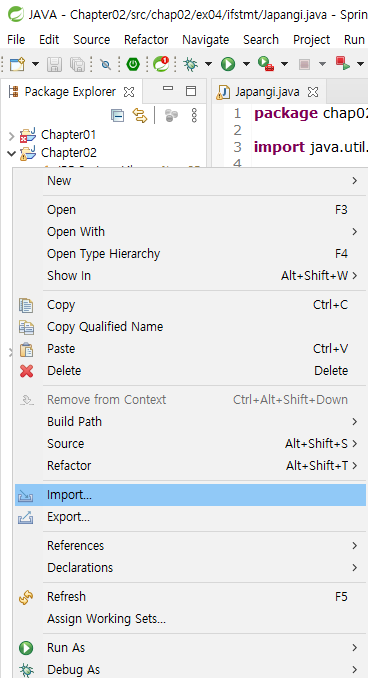This screenshot has height=678, width=368.
Task: Select the Chapter02 project
Action: (69, 153)
